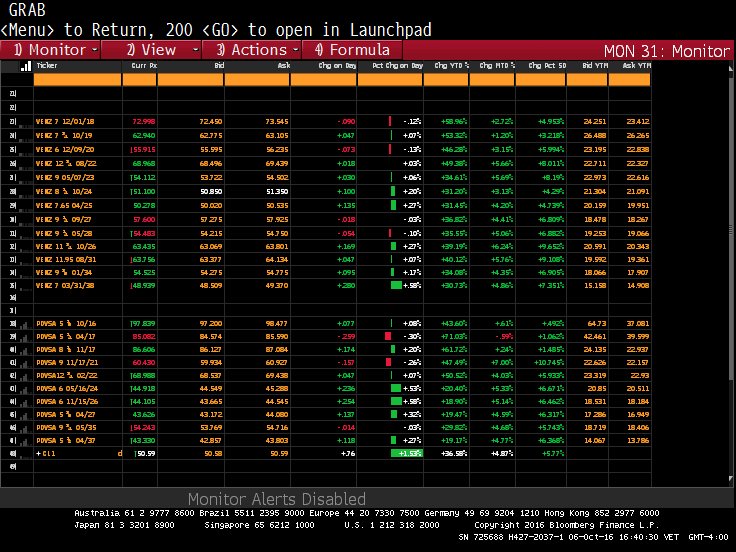Sort by the Ask column header
Image resolution: width=736 pixels, height=552 pixels.
[284, 66]
